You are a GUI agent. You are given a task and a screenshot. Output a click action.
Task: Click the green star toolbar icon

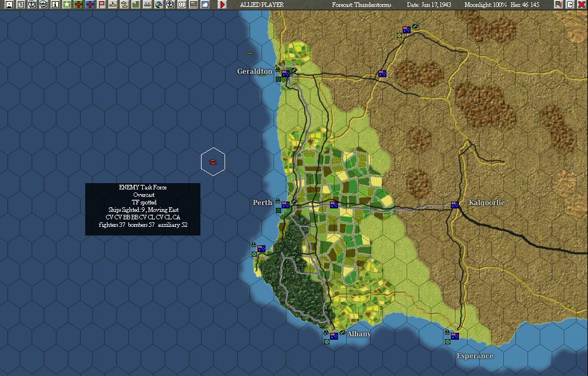(67, 5)
